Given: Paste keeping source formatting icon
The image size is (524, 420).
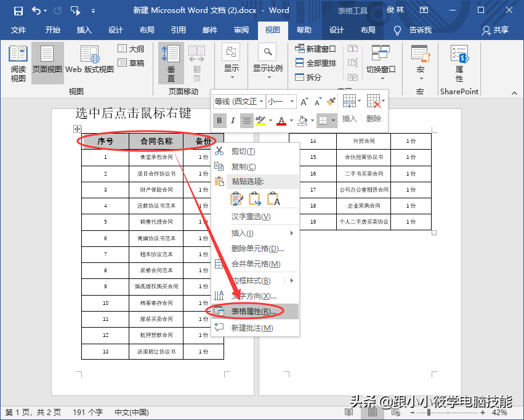Looking at the screenshot, I should tap(236, 199).
